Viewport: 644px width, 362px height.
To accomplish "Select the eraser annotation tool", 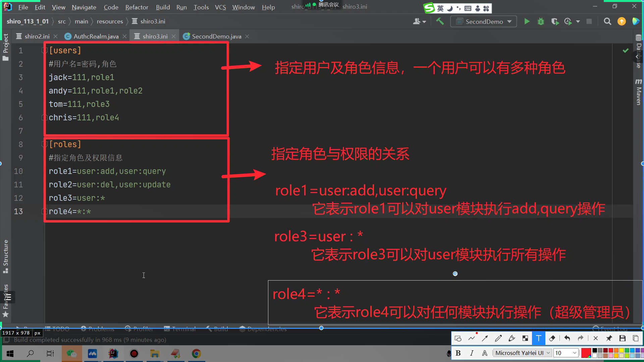I will 552,338.
